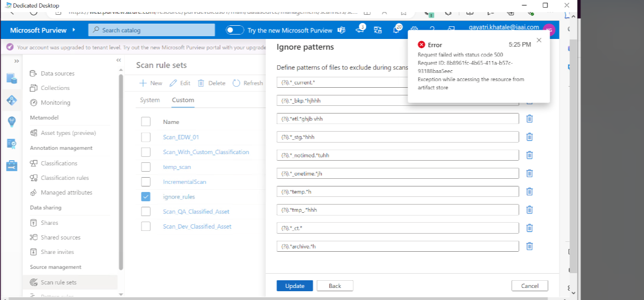
Task: Switch to the System tab
Action: [x=150, y=100]
